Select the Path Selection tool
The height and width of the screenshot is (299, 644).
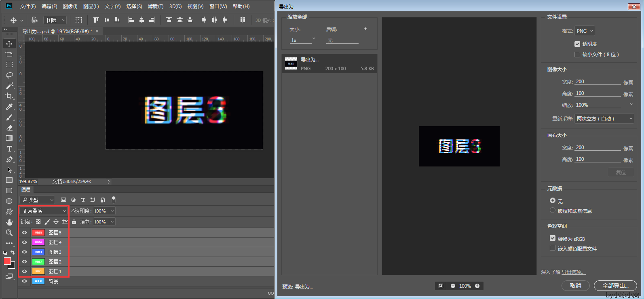point(9,170)
